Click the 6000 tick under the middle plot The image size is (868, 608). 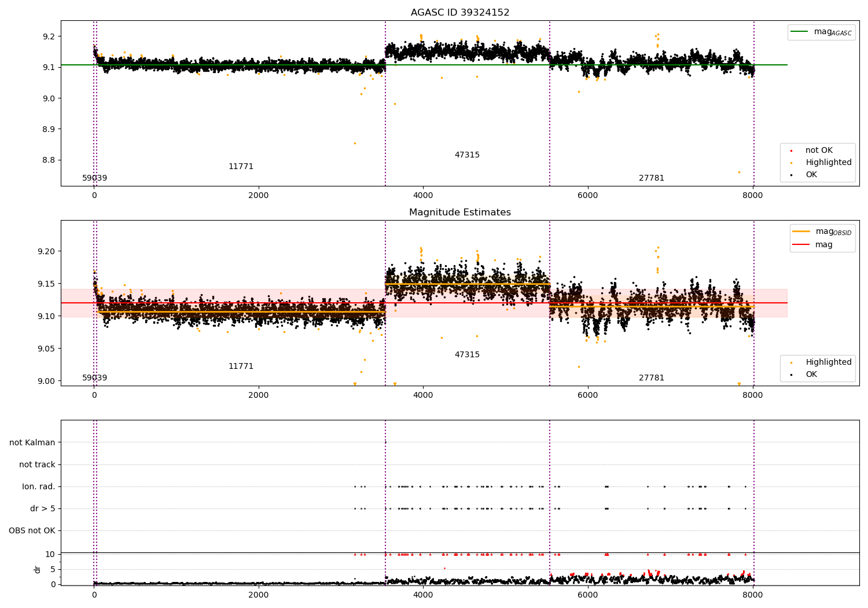[588, 395]
